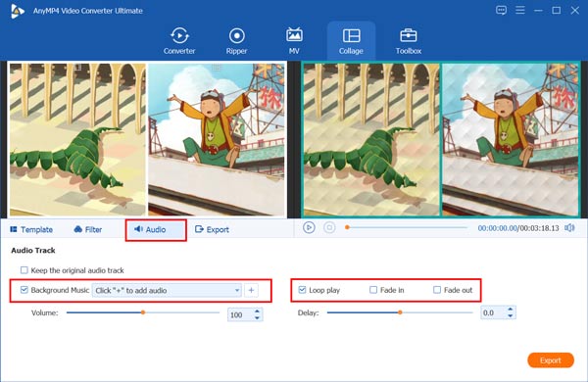The image size is (588, 382).
Task: Select the Collage module
Action: (351, 41)
